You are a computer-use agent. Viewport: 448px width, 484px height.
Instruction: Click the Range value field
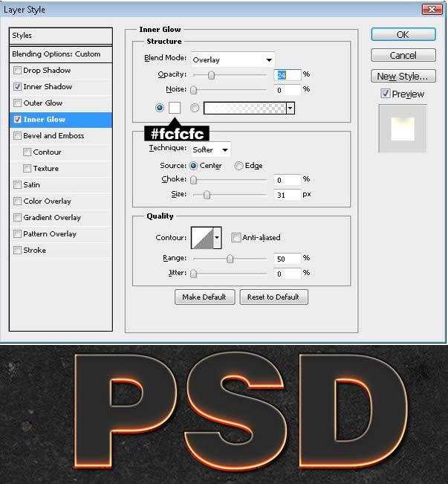288,259
